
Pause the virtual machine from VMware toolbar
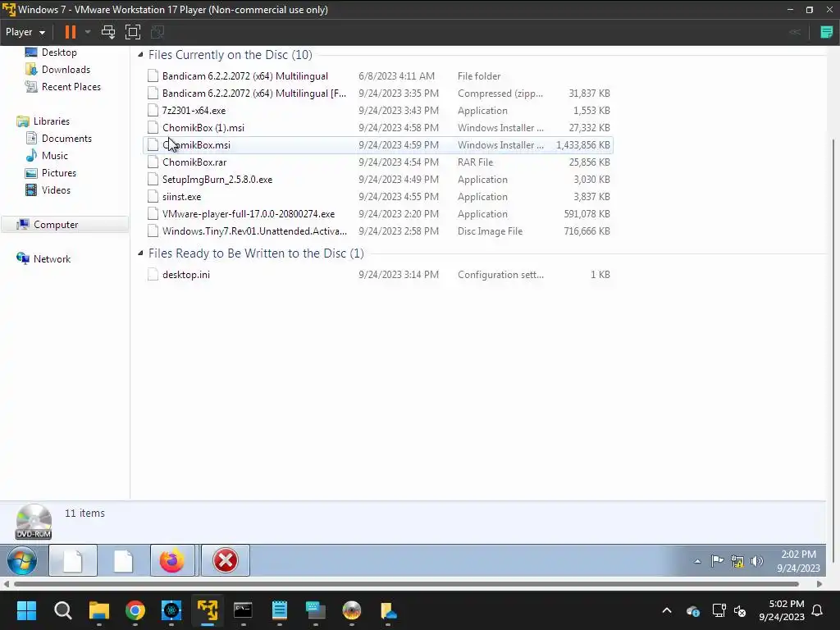point(71,32)
